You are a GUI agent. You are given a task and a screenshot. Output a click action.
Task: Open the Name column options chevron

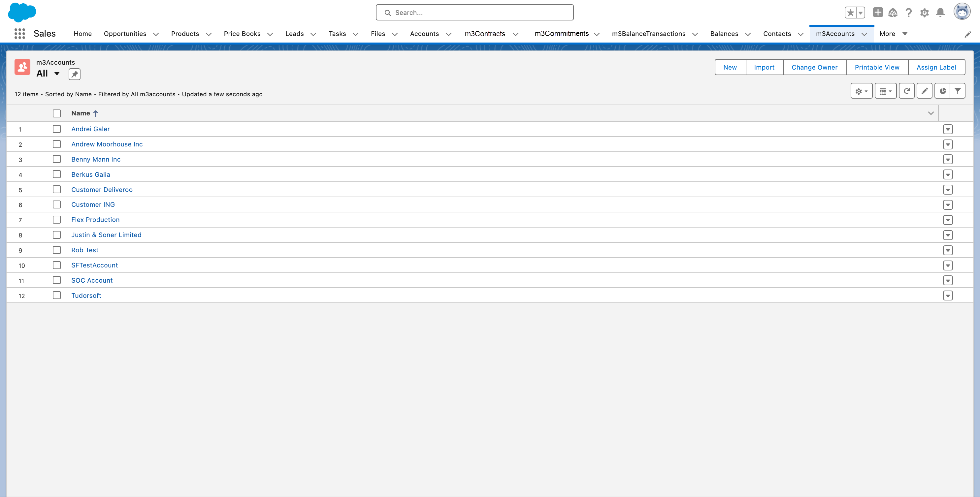point(931,113)
